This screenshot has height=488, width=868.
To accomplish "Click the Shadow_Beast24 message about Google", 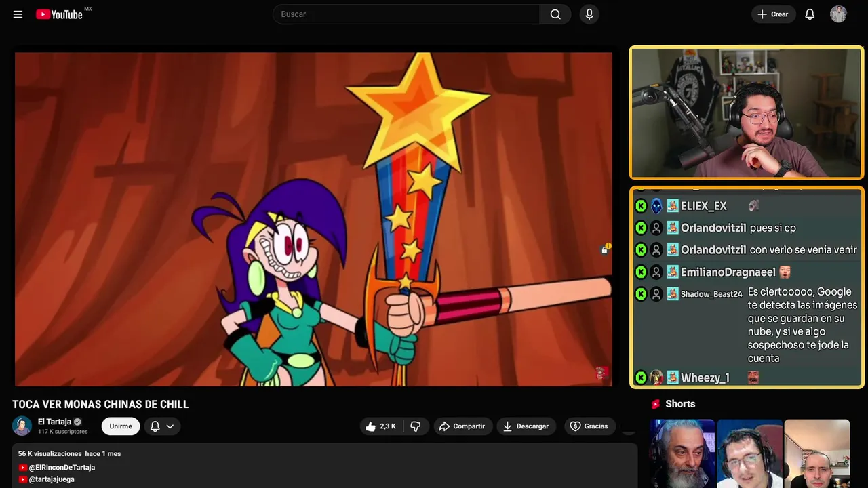I will pos(803,325).
